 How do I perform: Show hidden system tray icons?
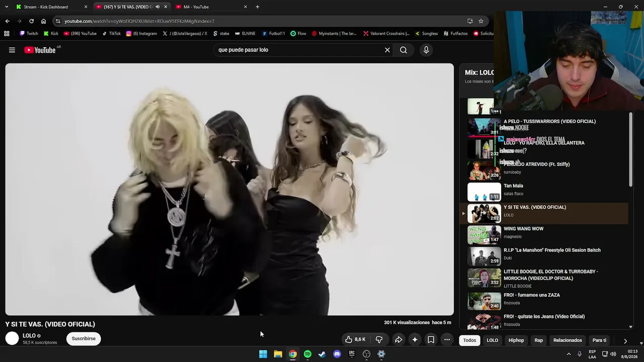tap(568, 354)
